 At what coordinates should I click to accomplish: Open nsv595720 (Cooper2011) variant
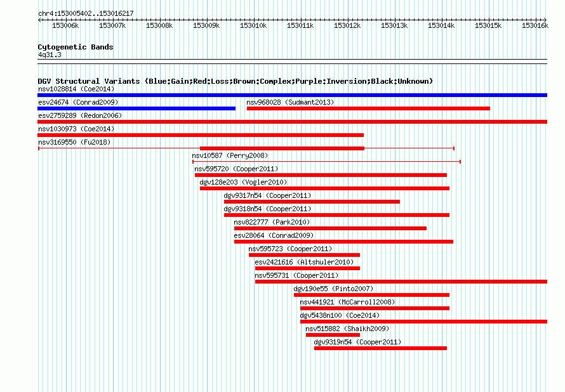coord(236,169)
